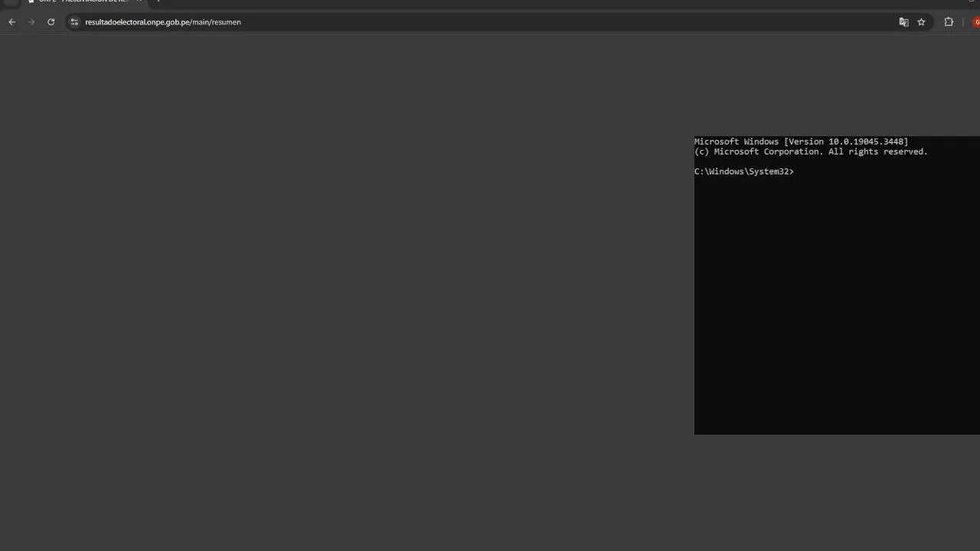Open the Chrome profile avatar
The image size is (980, 551).
[x=976, y=22]
